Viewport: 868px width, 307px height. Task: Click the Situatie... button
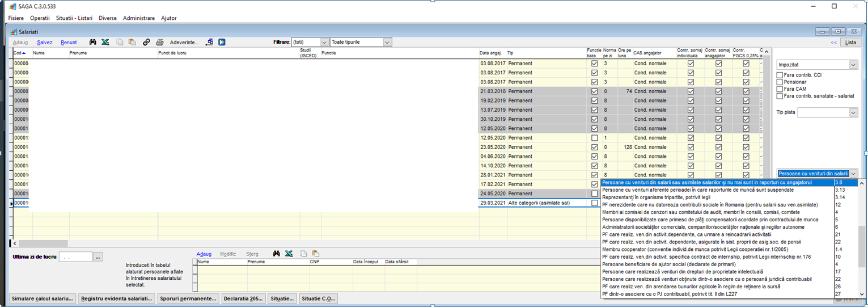tap(282, 298)
